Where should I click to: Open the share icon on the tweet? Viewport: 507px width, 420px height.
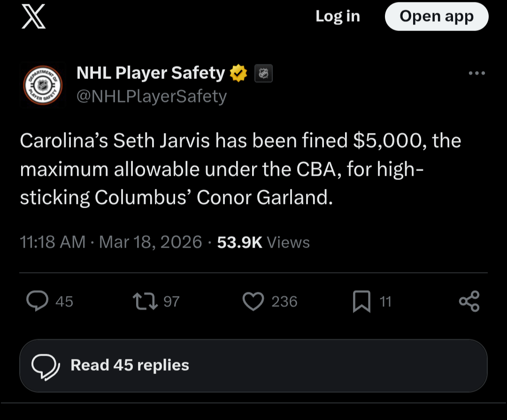click(x=469, y=302)
